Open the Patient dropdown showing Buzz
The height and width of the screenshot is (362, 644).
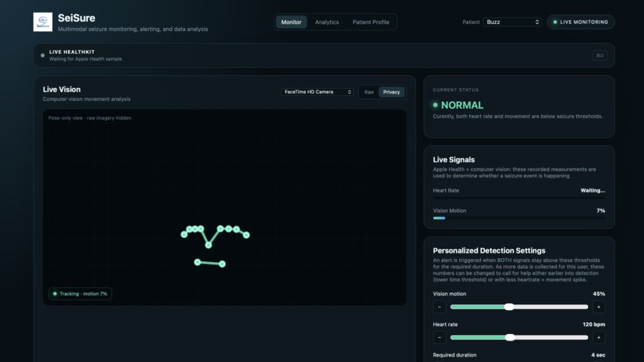[x=513, y=22]
